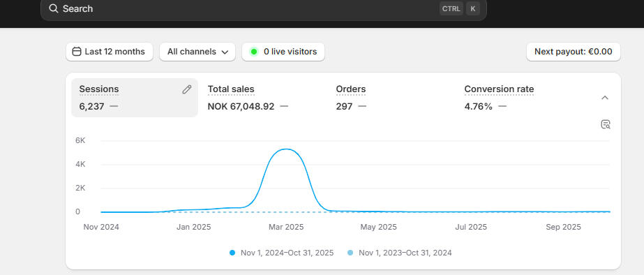Open the Next payout €0.00 button

(574, 52)
